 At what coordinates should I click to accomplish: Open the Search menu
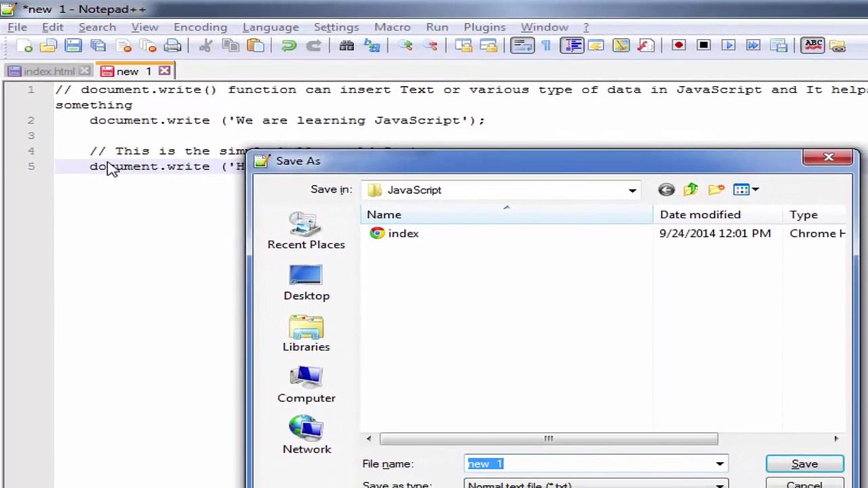[x=97, y=27]
